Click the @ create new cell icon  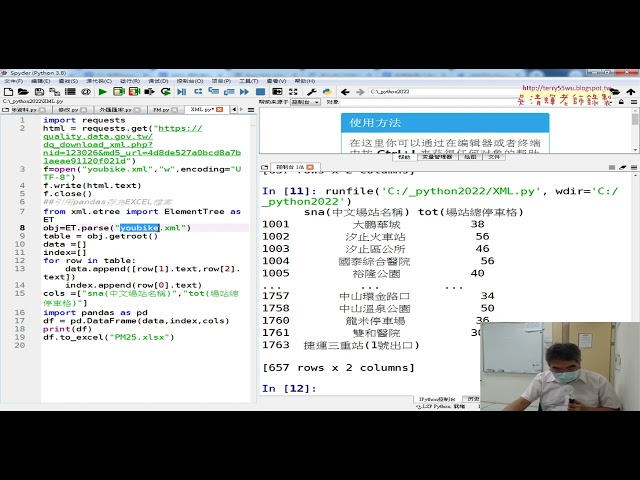click(86, 92)
